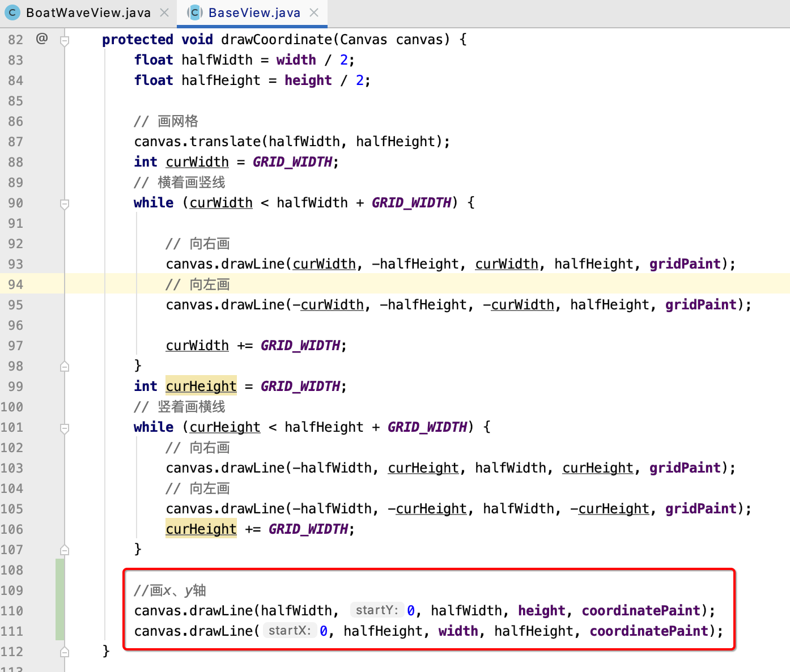The image size is (790, 672).
Task: Click gridPaint on line 103
Action: click(685, 468)
